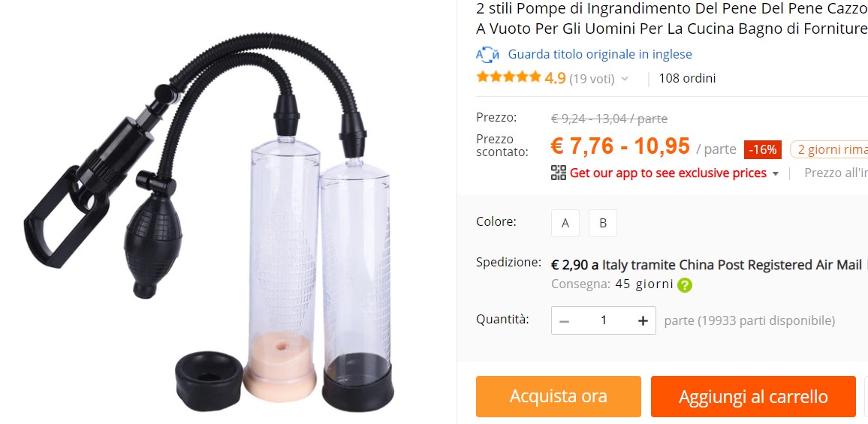Click the -16% discount badge
The width and height of the screenshot is (868, 424).
click(763, 149)
